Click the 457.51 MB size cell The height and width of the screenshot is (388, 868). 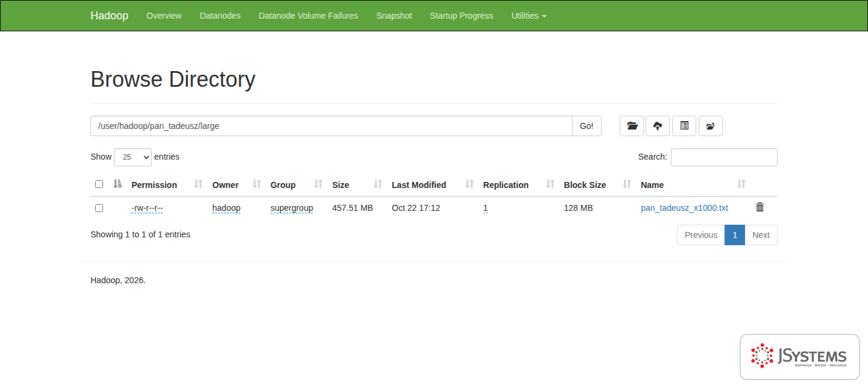(x=353, y=208)
